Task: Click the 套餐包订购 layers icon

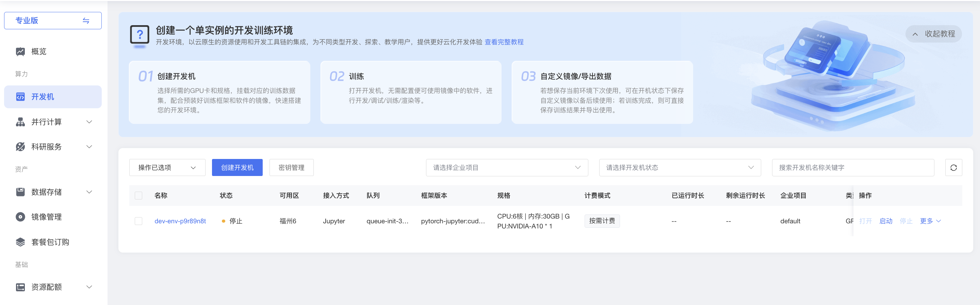Action: click(x=20, y=242)
